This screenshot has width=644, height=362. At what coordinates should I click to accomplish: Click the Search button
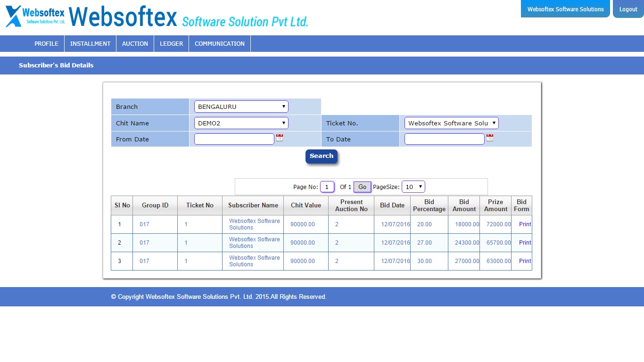coord(322,156)
